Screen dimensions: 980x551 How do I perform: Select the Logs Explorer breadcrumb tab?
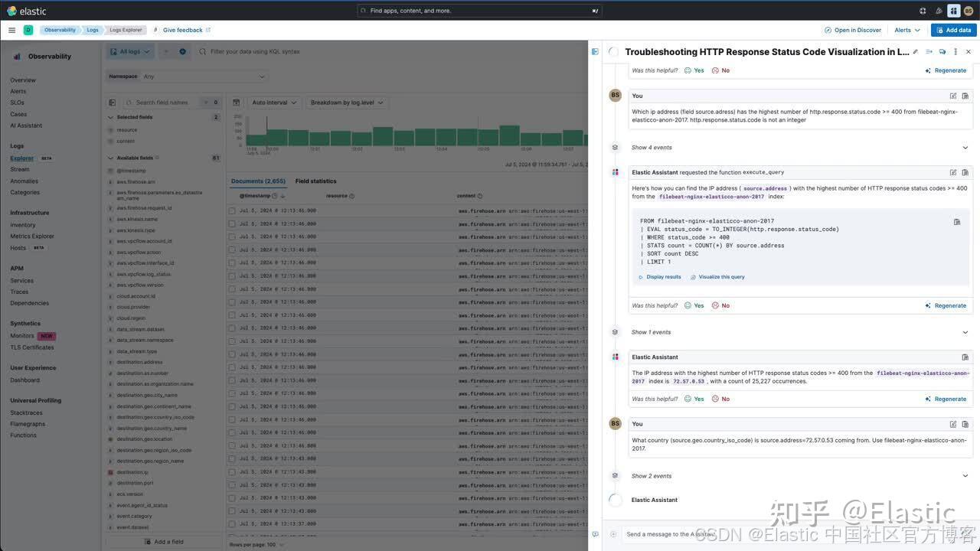125,30
